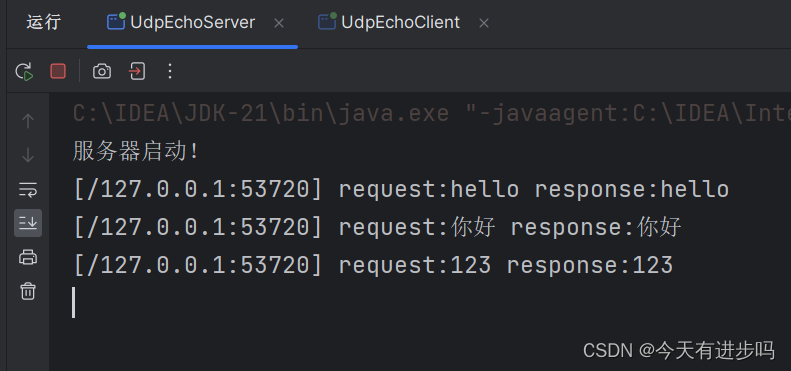791x371 pixels.
Task: Print the console output
Action: click(28, 257)
